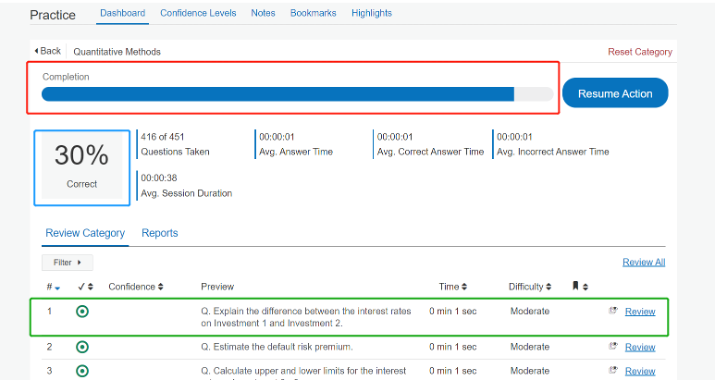Sort by the checkmark status column
This screenshot has width=716, height=380.
pos(85,287)
